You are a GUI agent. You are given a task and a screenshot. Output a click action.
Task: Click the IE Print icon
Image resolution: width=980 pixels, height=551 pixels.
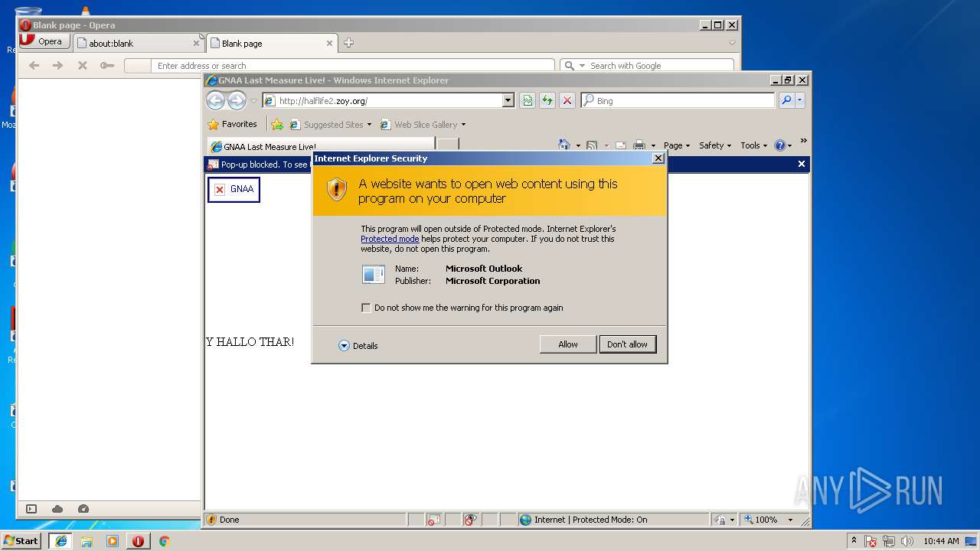pyautogui.click(x=639, y=145)
